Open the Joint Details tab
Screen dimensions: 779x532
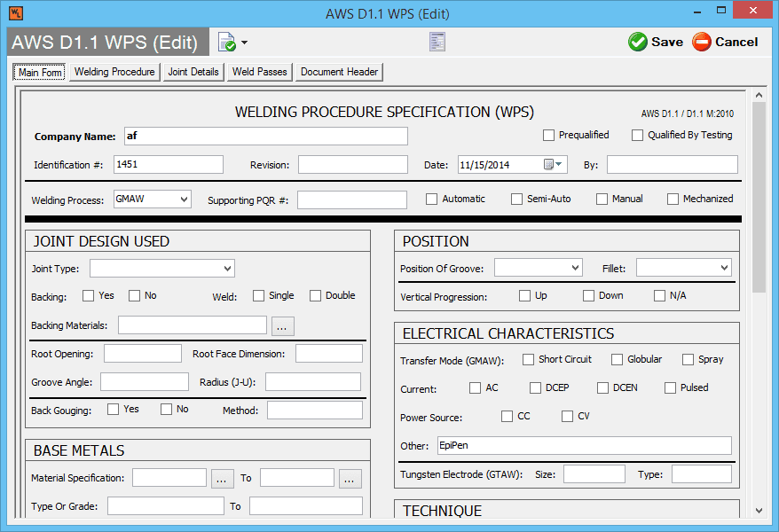pos(193,72)
